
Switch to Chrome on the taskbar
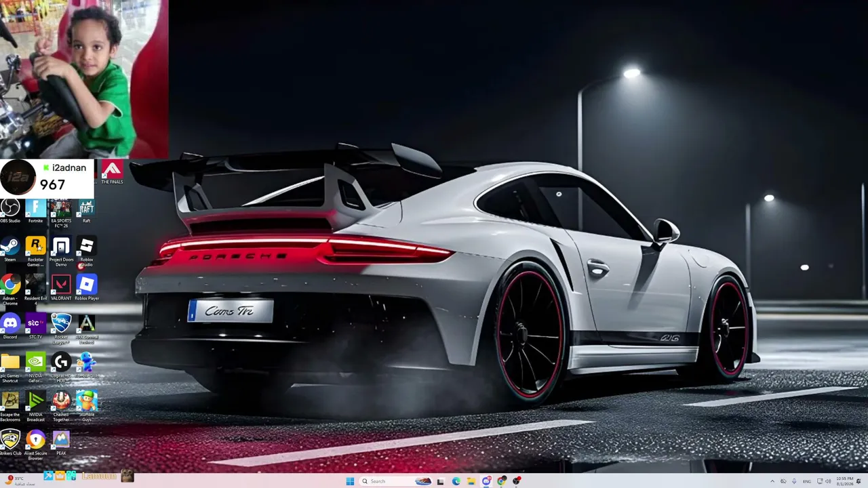pos(501,481)
